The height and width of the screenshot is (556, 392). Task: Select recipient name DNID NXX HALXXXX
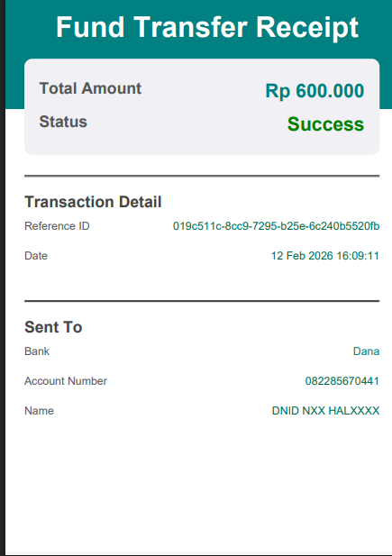tap(325, 411)
